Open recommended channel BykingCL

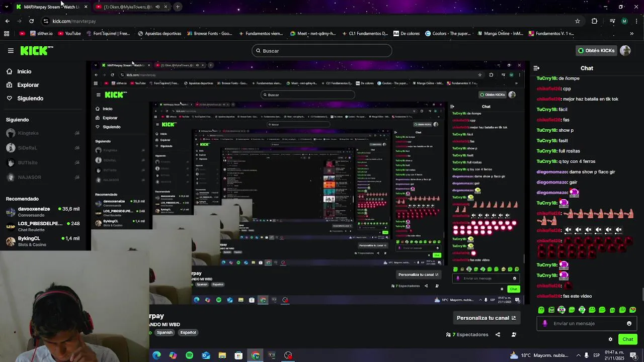click(x=43, y=241)
